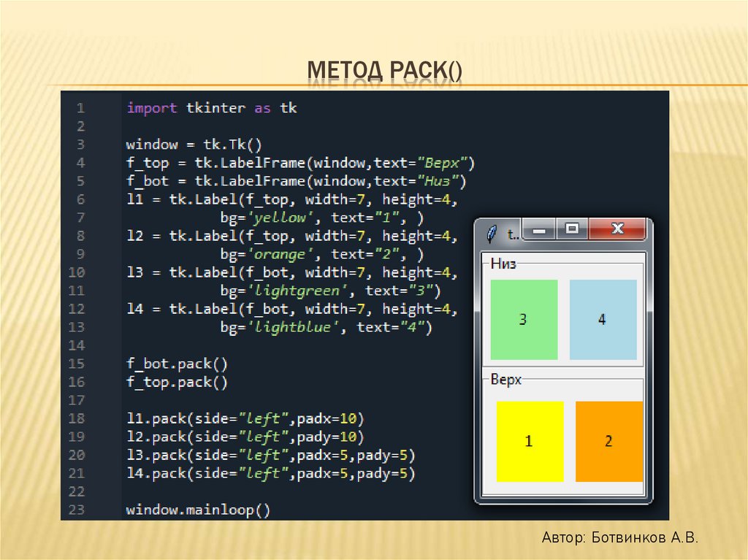Click the 'import tkinter as tk' line

(212, 108)
